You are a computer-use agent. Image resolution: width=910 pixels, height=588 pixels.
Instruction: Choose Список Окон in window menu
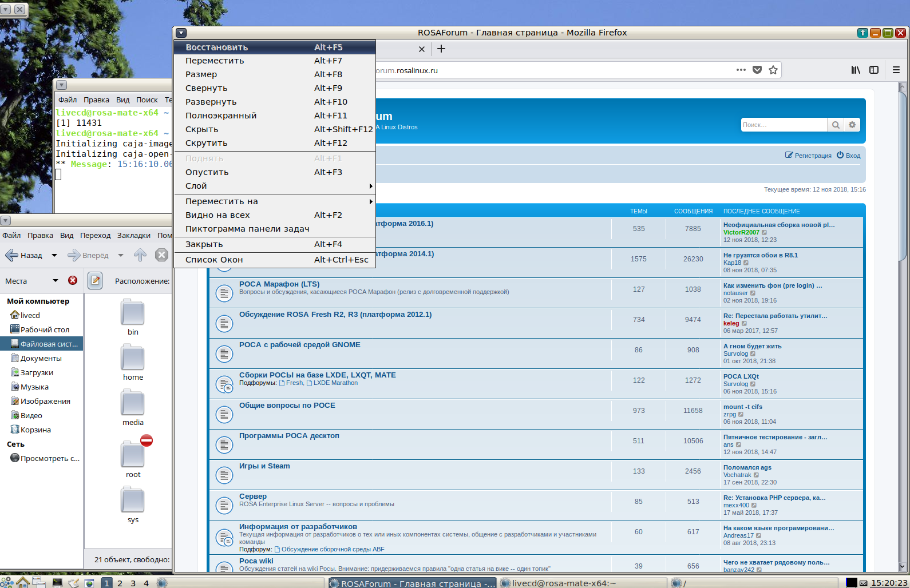(x=275, y=260)
